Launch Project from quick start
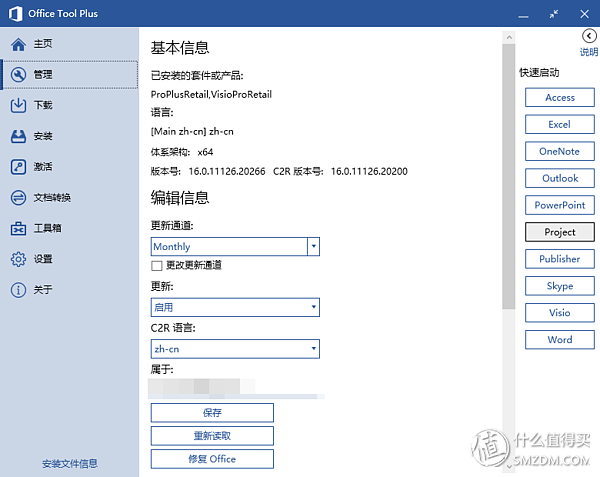The height and width of the screenshot is (477, 600). tap(560, 232)
